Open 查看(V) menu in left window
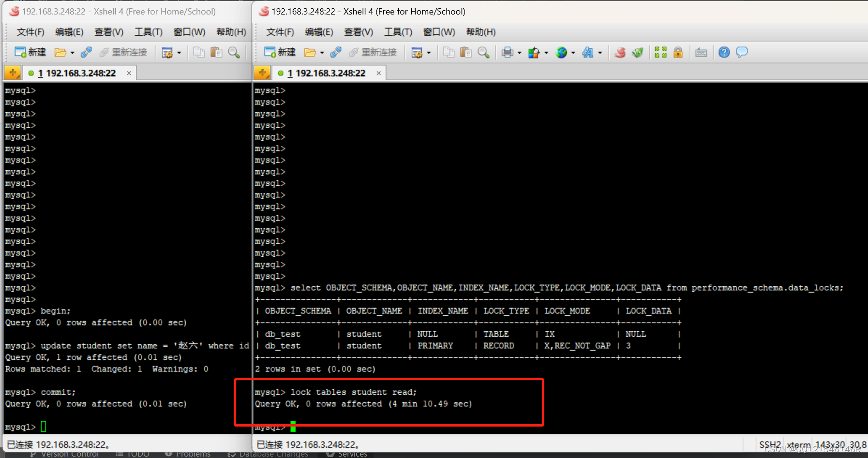The width and height of the screenshot is (868, 458). point(109,32)
